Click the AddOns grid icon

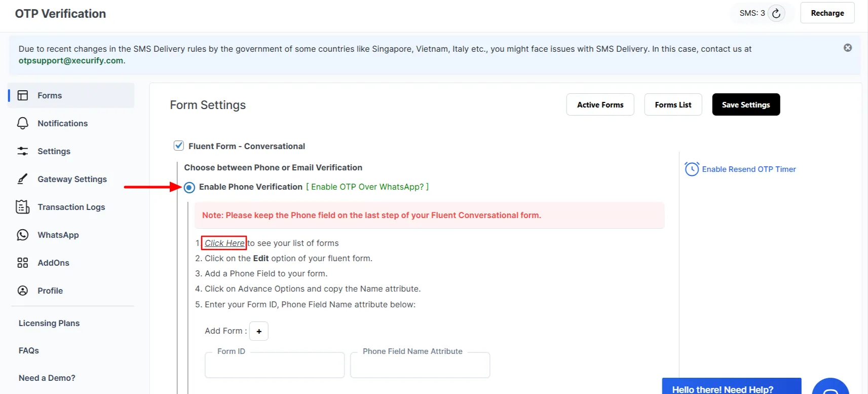pyautogui.click(x=23, y=263)
